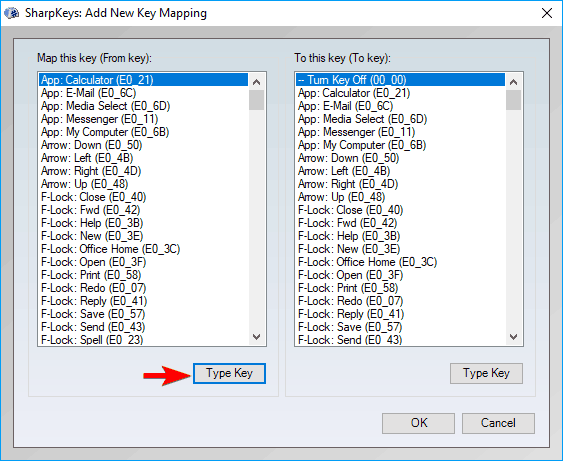Viewport: 563px width, 461px height.
Task: Select F-Lock: Redo (E0_07) in To key list
Action: click(x=400, y=301)
